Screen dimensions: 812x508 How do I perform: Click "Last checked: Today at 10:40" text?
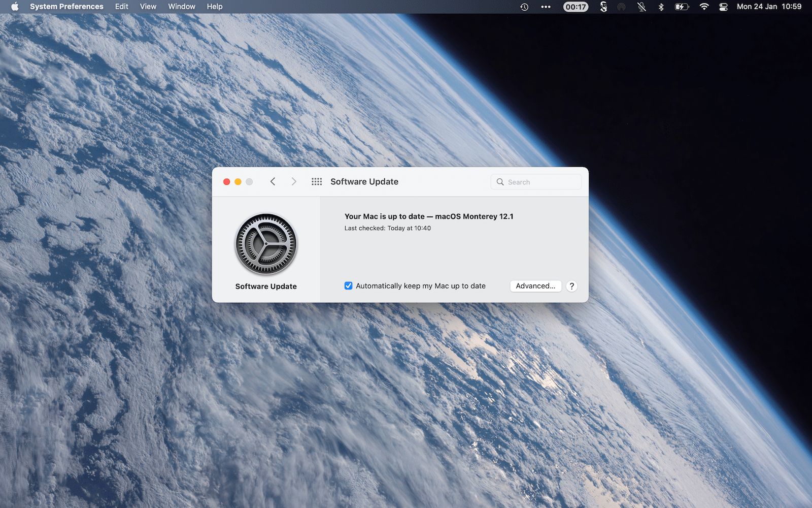click(x=388, y=228)
